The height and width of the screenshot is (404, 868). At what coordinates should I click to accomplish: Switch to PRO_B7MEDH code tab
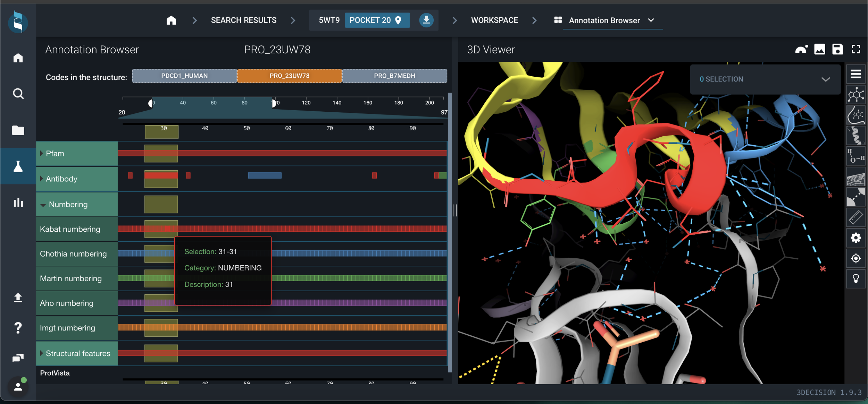[x=394, y=76]
